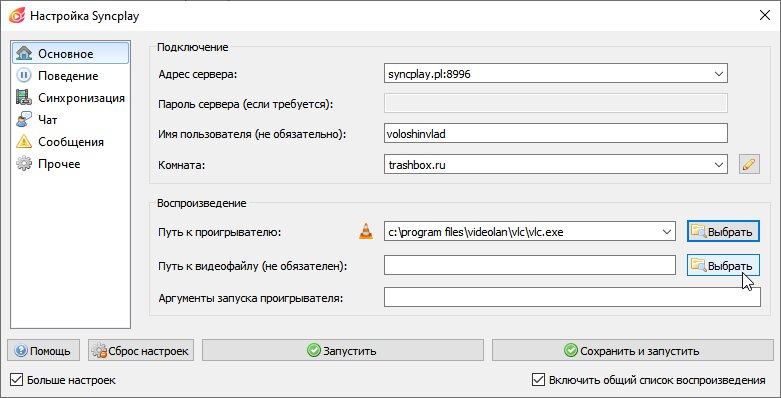Screen dimensions: 781x398
Task: Open Сообщения warning triangle icon
Action: 24,141
